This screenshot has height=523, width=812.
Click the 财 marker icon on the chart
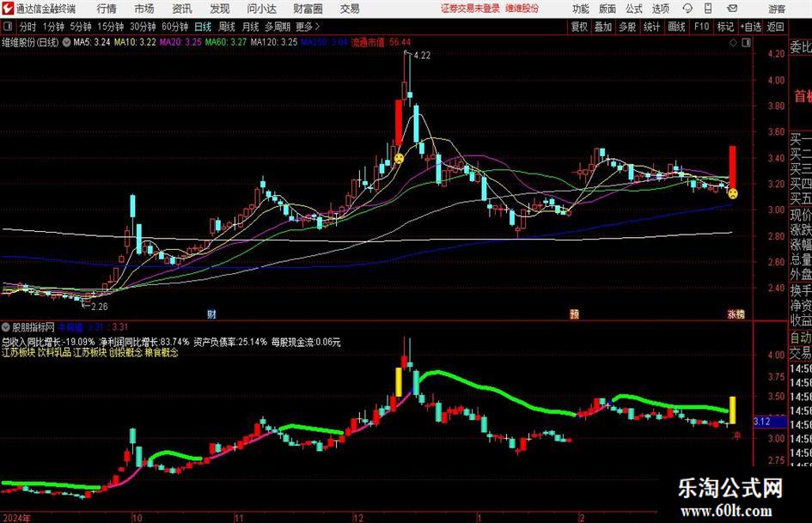(x=211, y=313)
